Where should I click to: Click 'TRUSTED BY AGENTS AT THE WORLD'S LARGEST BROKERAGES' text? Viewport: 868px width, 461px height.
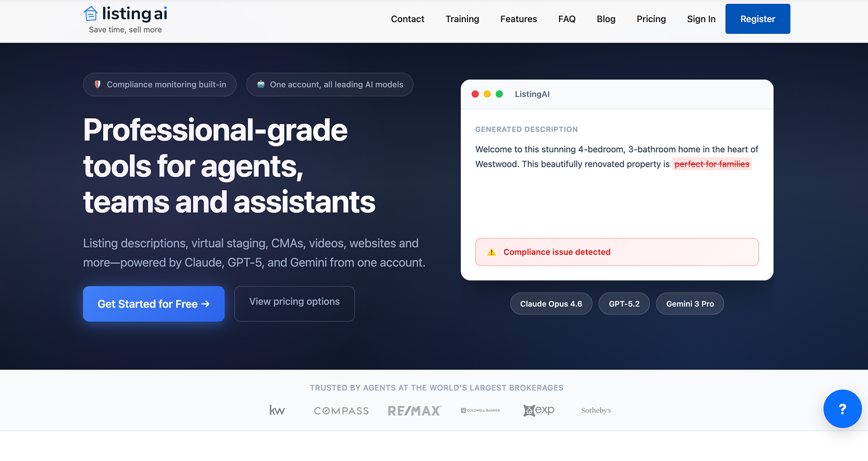[x=437, y=388]
